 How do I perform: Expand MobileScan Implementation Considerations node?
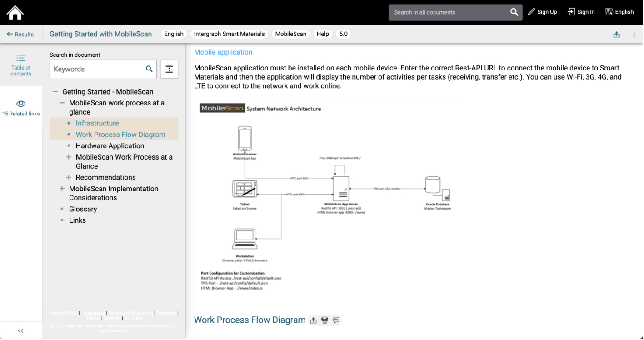point(62,189)
